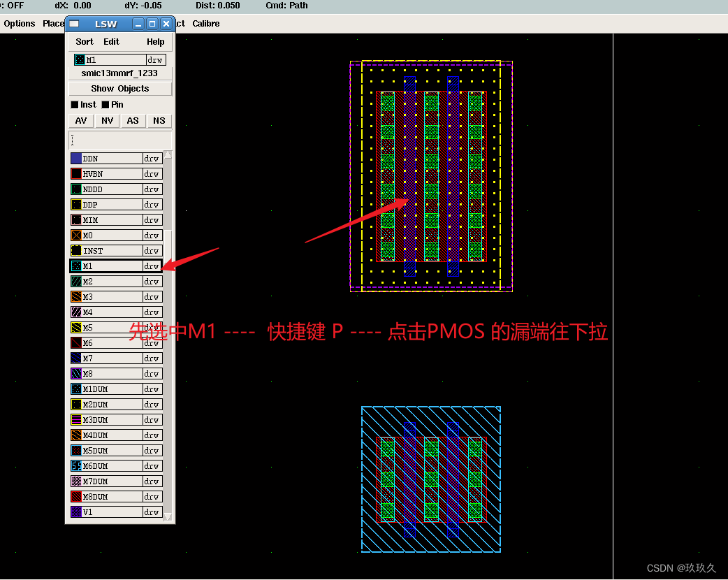Click the M1 drw layer row

[115, 266]
